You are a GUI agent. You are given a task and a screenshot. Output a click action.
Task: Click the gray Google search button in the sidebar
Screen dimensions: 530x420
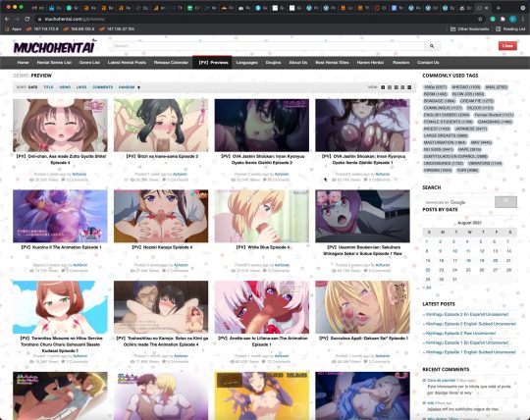click(505, 202)
